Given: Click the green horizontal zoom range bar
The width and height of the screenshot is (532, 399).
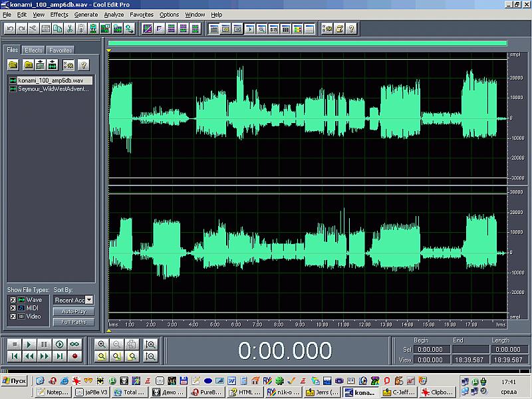Looking at the screenshot, I should pyautogui.click(x=307, y=44).
